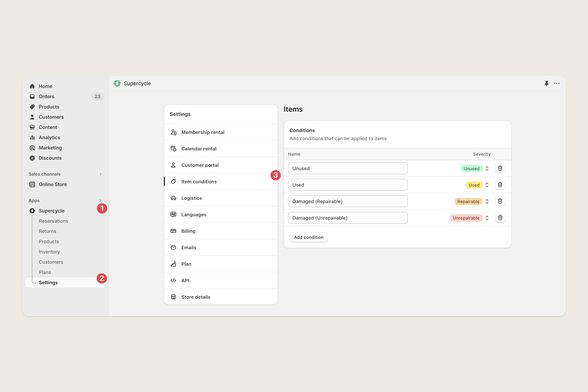Open Emails settings
Screen dimensions: 588x392
221,248
